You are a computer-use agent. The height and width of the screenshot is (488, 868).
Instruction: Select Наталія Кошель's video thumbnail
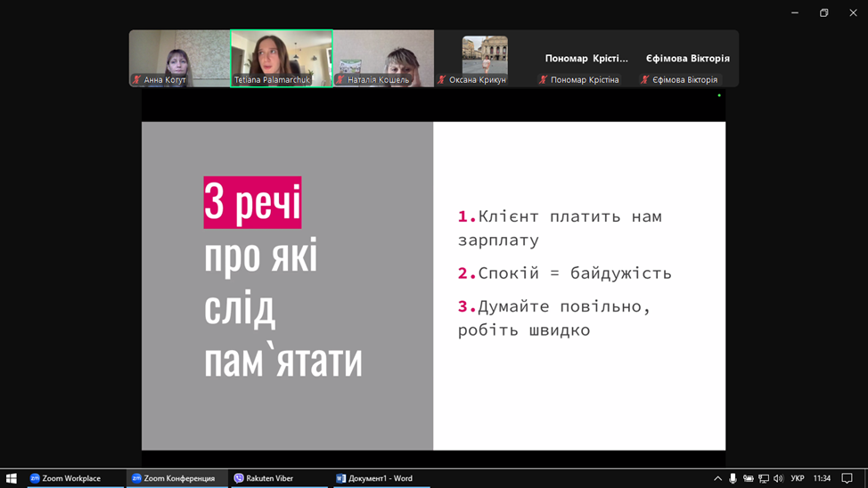click(x=383, y=55)
